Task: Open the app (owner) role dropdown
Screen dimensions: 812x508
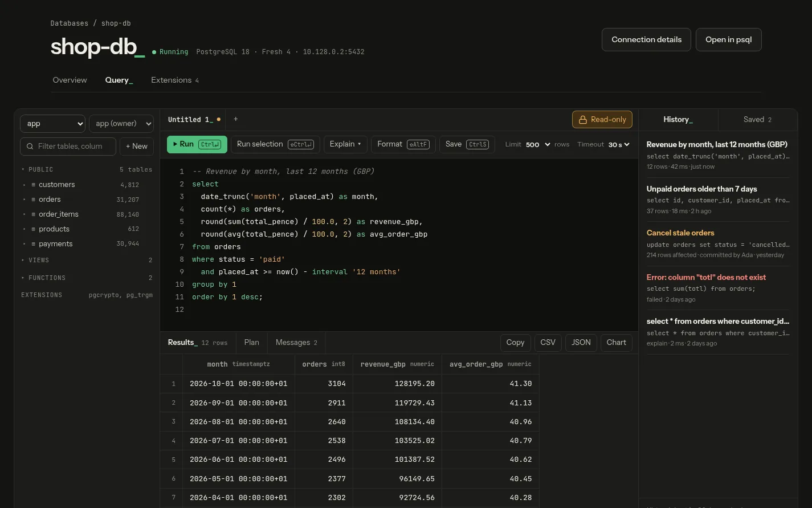Action: point(121,124)
